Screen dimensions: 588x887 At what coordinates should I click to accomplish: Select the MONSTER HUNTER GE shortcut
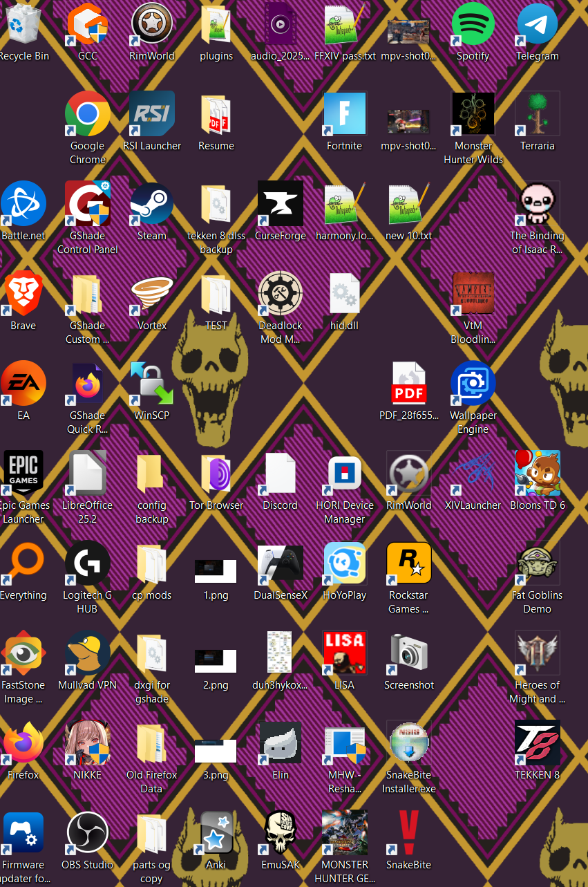[345, 833]
